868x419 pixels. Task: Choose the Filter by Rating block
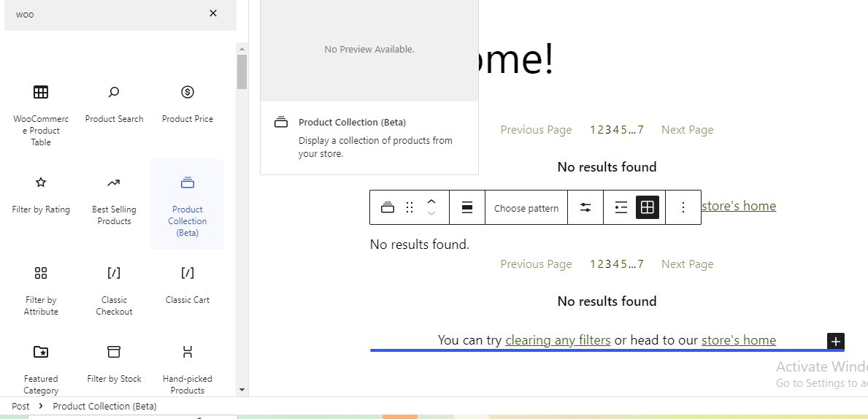tap(41, 194)
